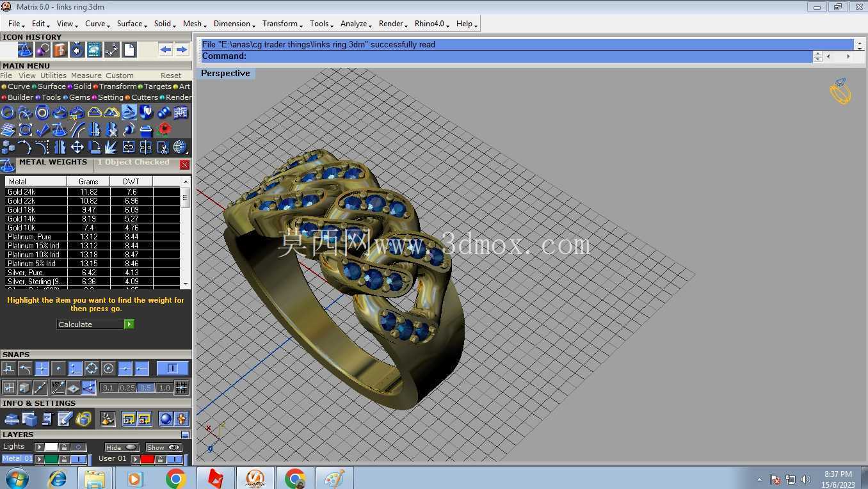Open Paint from the Windows taskbar
This screenshot has width=868, height=489.
(334, 478)
